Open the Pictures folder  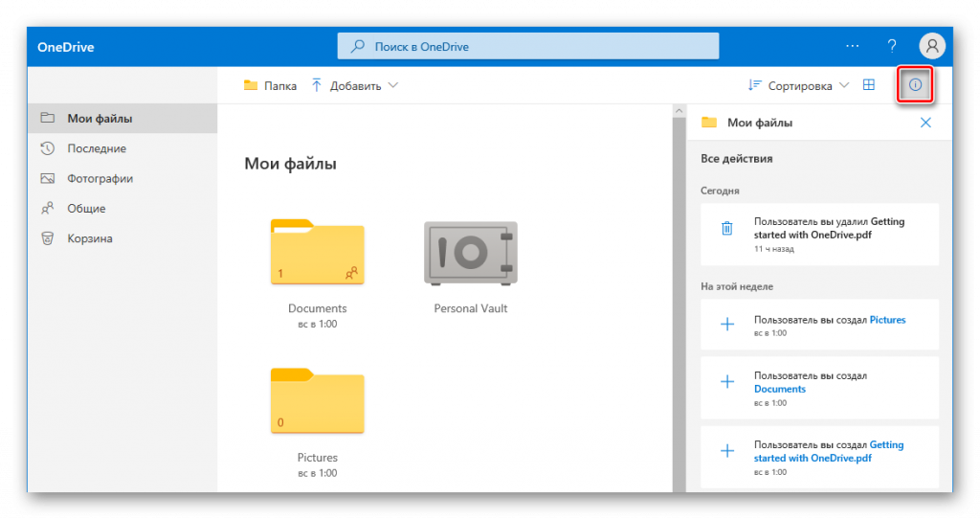pos(318,401)
